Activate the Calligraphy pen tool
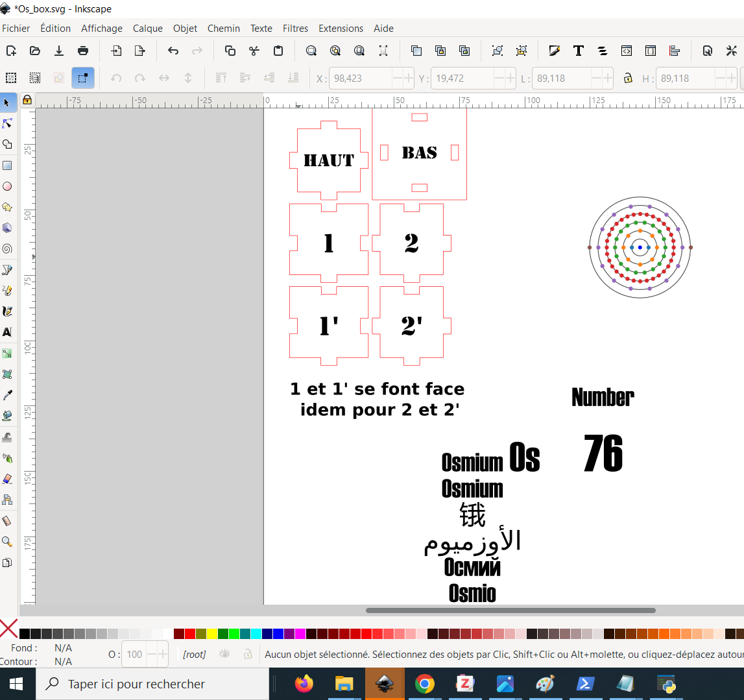This screenshot has width=744, height=700. click(x=7, y=311)
